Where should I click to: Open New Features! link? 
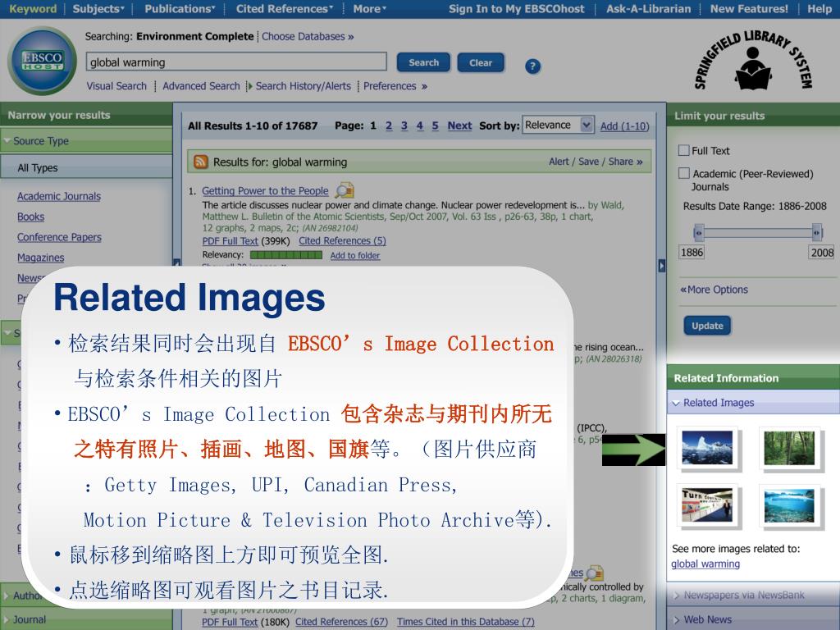click(749, 8)
